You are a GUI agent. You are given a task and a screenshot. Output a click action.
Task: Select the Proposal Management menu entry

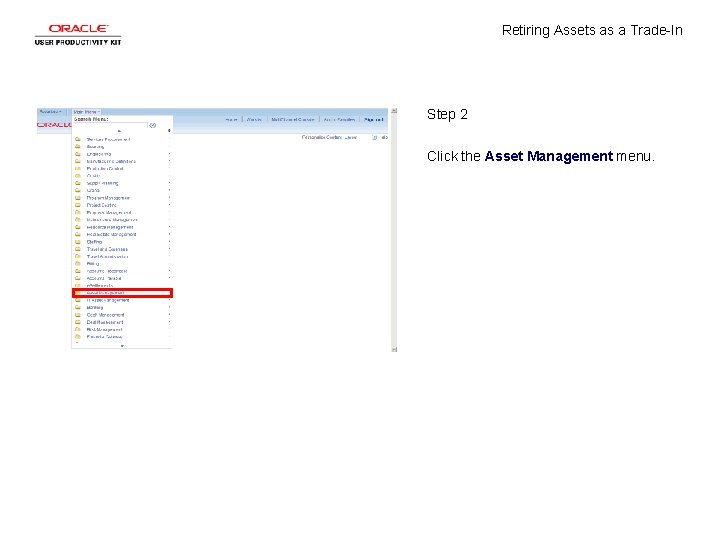[109, 213]
